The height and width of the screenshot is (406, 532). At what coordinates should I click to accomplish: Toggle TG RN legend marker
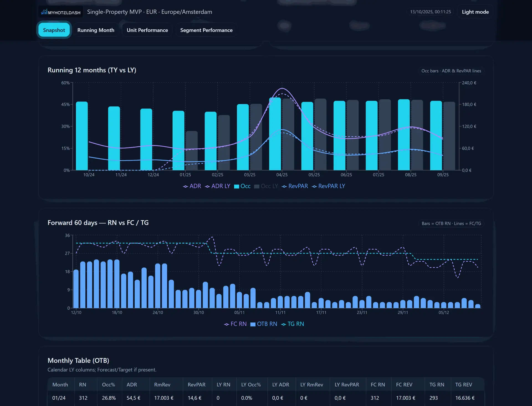coord(283,324)
